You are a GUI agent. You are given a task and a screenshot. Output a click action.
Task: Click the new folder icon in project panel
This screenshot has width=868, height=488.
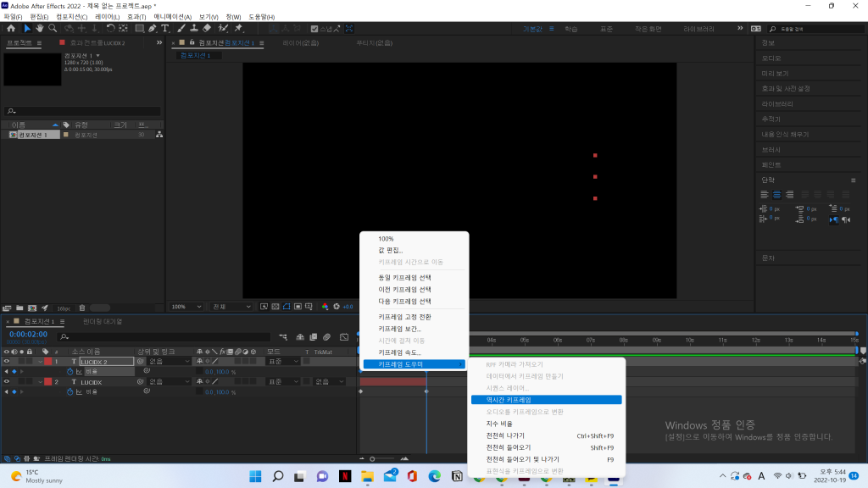coord(19,308)
